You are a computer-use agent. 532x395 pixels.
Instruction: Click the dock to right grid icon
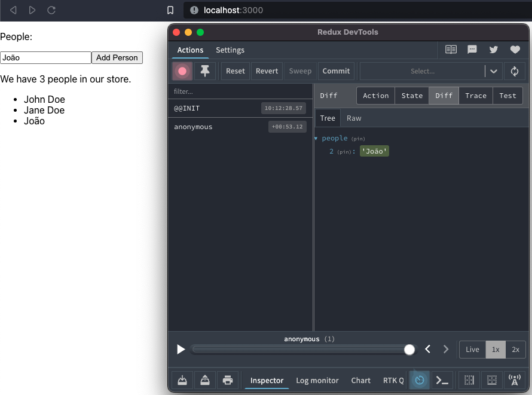(469, 380)
